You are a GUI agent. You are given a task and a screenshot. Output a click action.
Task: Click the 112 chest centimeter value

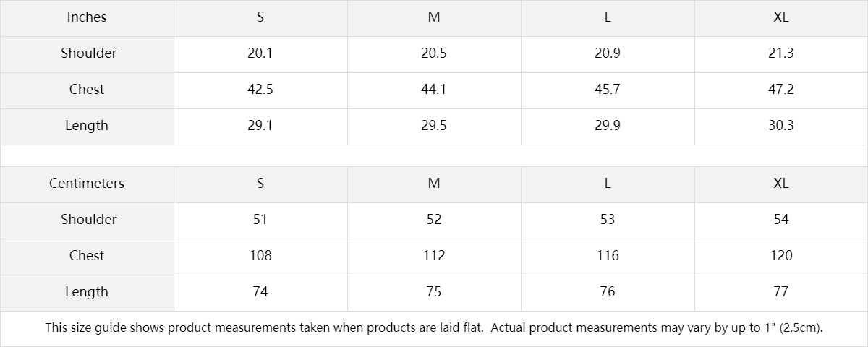coord(434,256)
